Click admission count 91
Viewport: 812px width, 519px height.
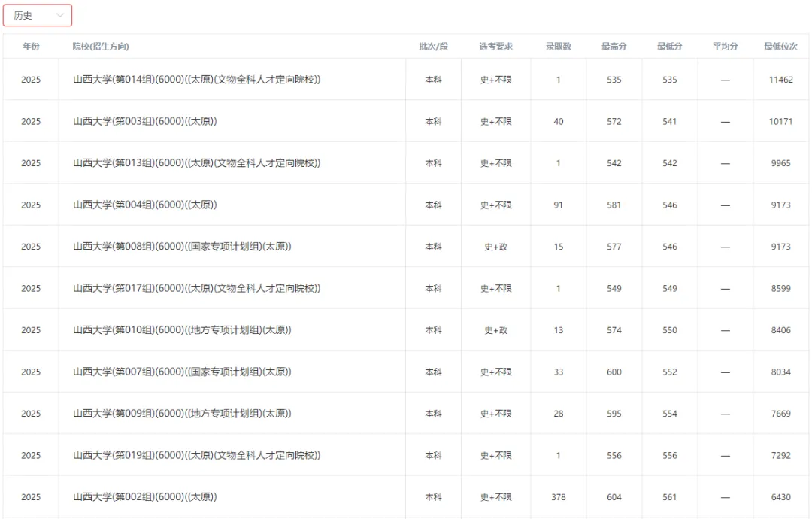click(558, 205)
